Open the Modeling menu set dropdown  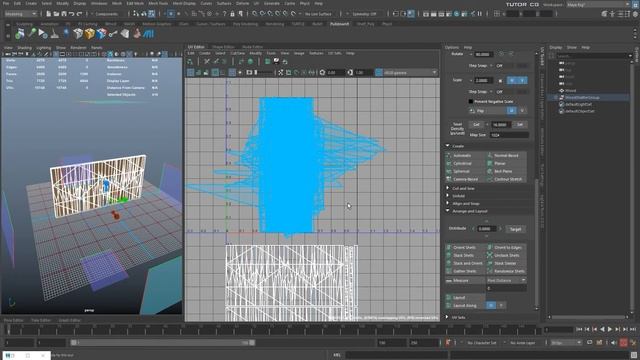(x=20, y=14)
